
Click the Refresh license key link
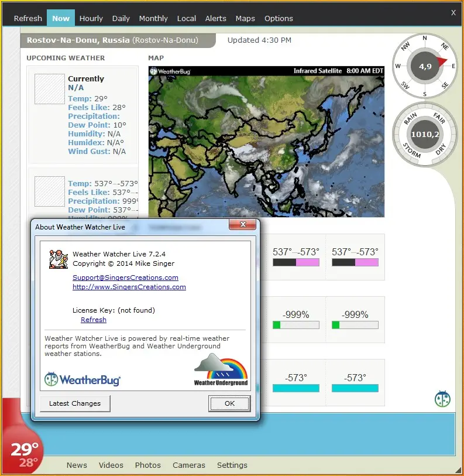click(94, 320)
